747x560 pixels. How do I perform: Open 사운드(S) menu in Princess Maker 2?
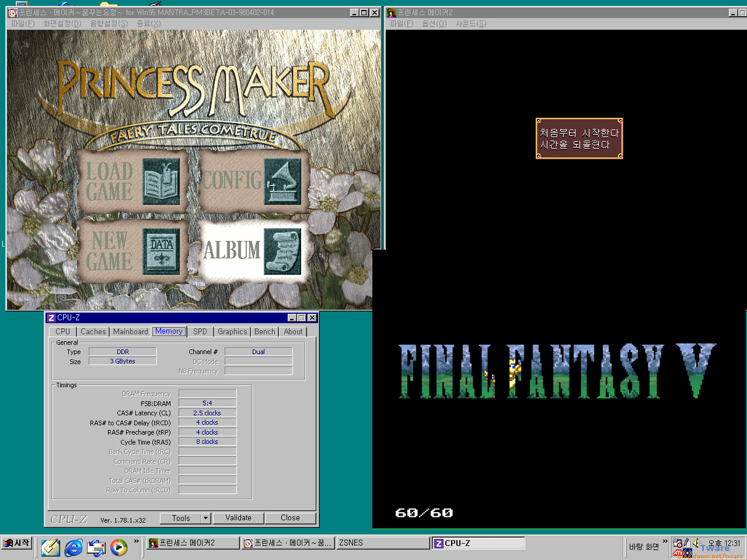[471, 23]
